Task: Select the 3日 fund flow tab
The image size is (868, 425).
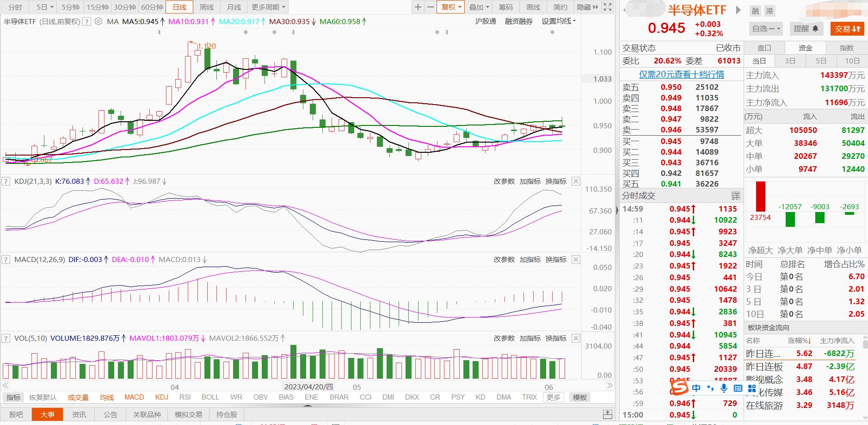Action: click(790, 61)
